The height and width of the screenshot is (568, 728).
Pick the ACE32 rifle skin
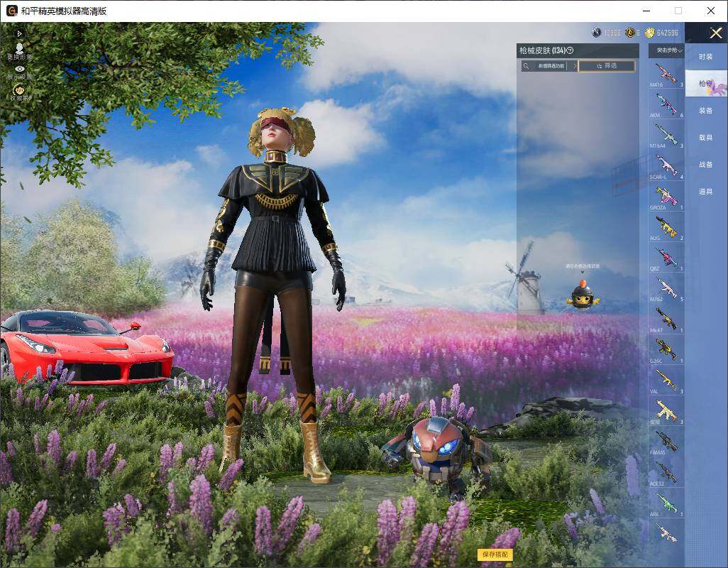pyautogui.click(x=666, y=473)
